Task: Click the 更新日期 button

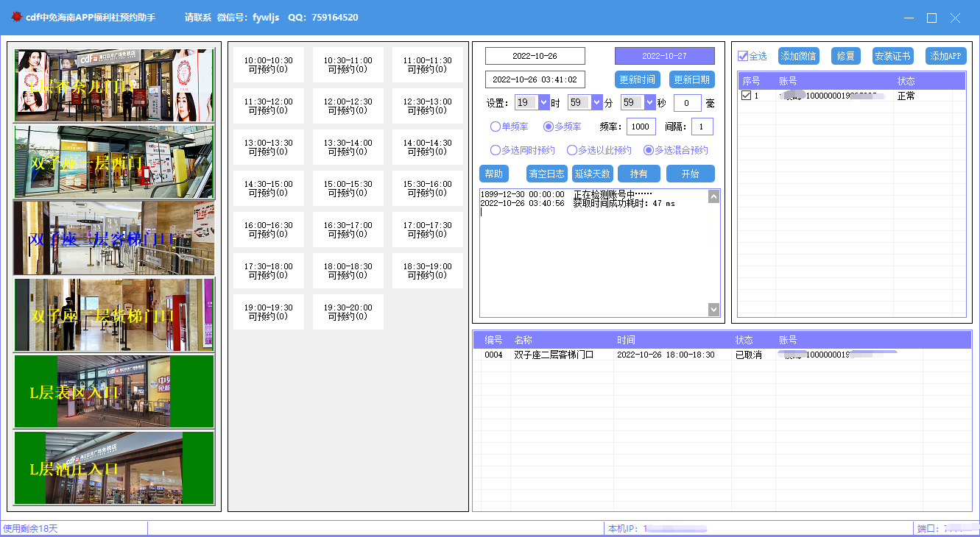Action: tap(692, 79)
